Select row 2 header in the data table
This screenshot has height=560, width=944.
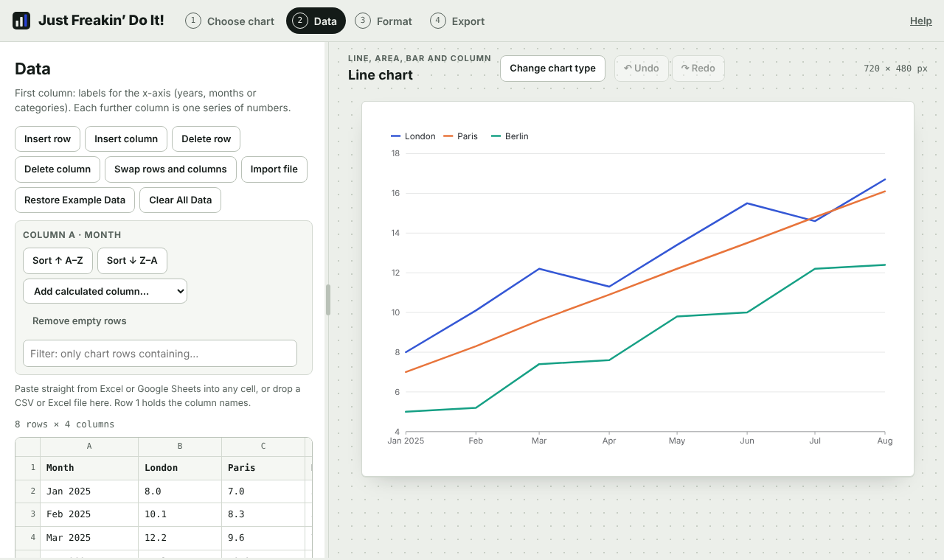28,491
